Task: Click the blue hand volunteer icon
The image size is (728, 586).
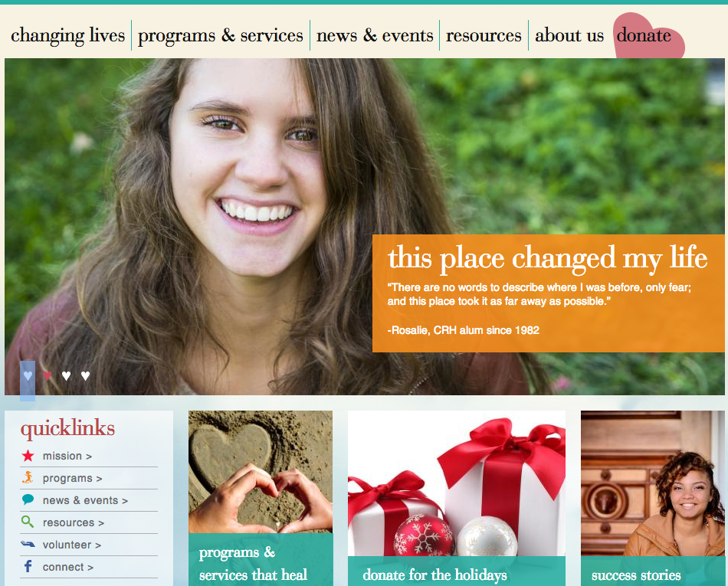Action: 28,544
